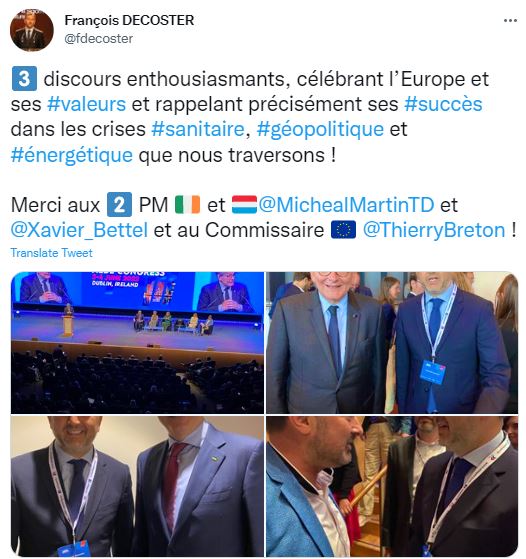Click François DECOSTER's profile avatar
526x559 pixels.
[32, 30]
